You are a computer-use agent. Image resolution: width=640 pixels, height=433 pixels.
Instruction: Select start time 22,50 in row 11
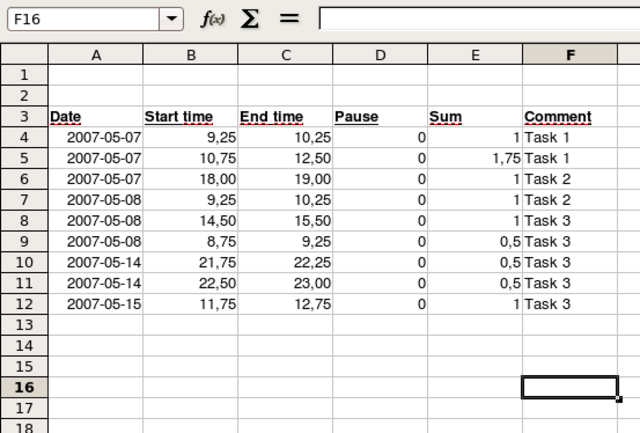191,283
